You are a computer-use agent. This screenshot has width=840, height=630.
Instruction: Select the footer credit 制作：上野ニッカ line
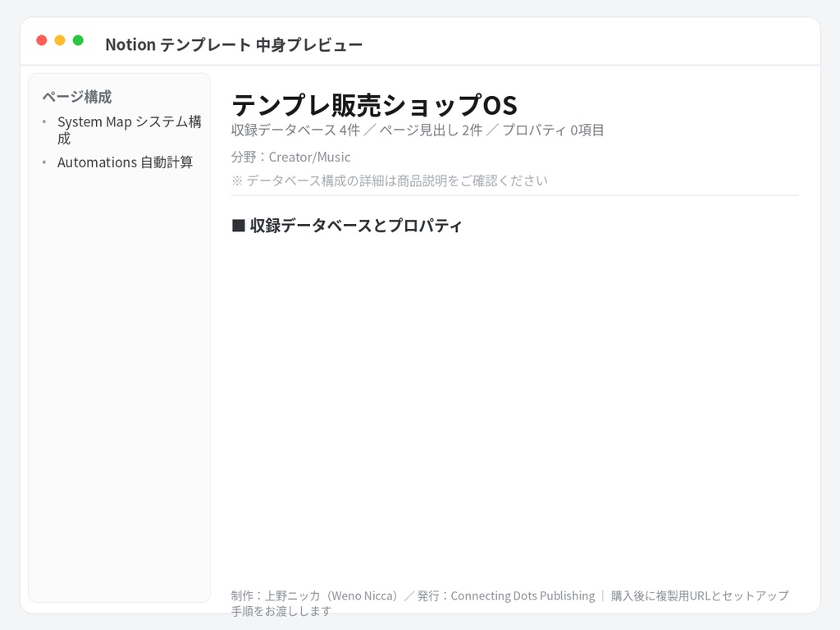509,603
